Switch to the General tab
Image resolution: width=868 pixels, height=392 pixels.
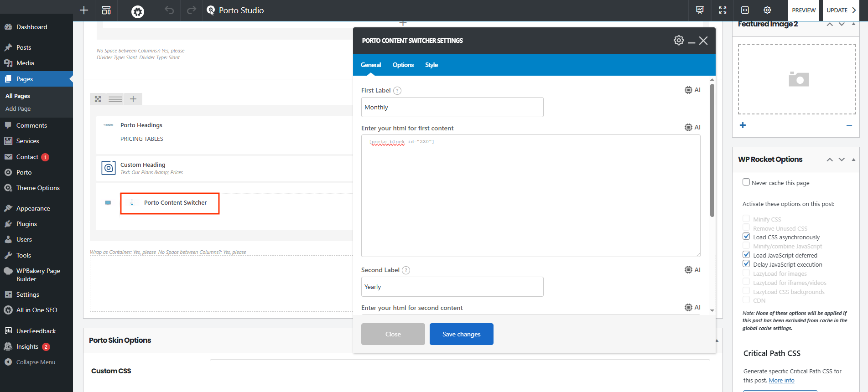[x=371, y=65]
